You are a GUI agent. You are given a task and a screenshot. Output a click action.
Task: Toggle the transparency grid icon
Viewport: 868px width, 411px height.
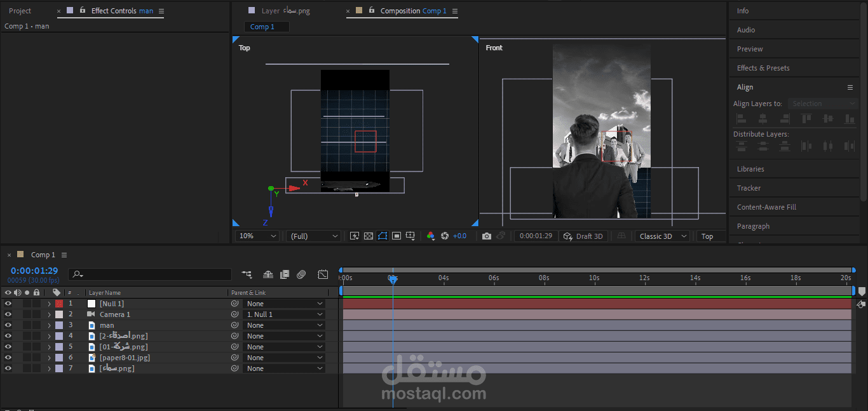point(368,236)
